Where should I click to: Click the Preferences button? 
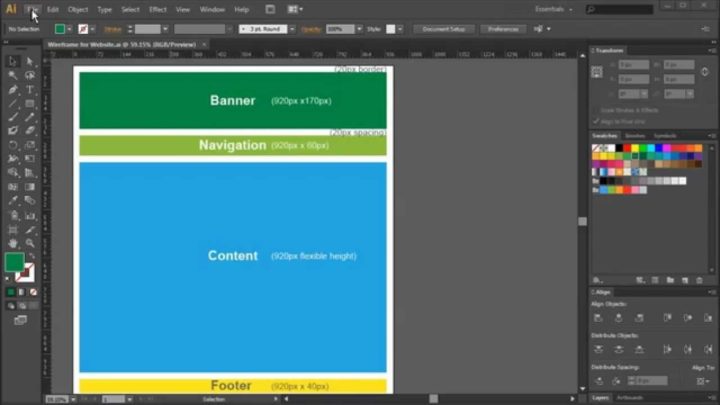tap(503, 29)
